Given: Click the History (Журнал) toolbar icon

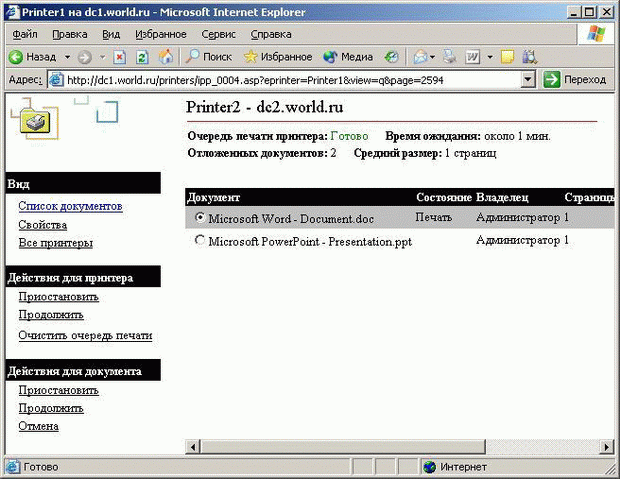Looking at the screenshot, I should [391, 57].
